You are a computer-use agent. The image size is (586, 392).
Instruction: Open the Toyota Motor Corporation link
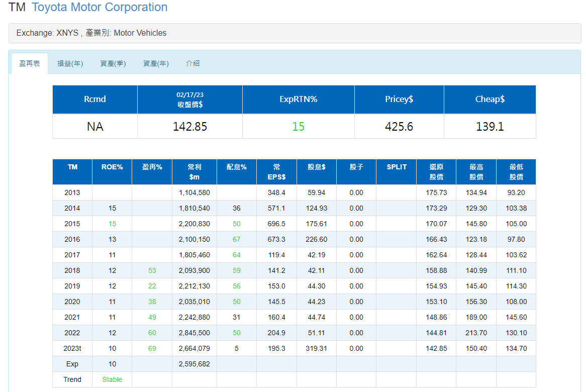(100, 7)
